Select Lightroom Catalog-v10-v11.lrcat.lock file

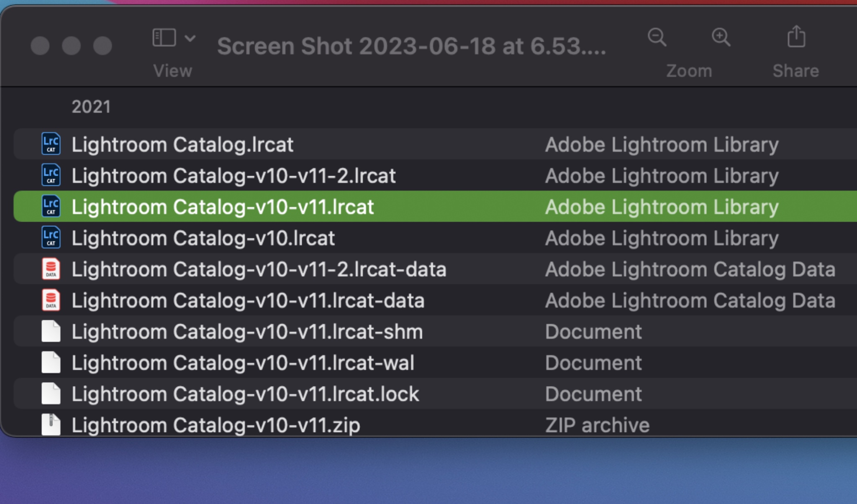point(245,394)
